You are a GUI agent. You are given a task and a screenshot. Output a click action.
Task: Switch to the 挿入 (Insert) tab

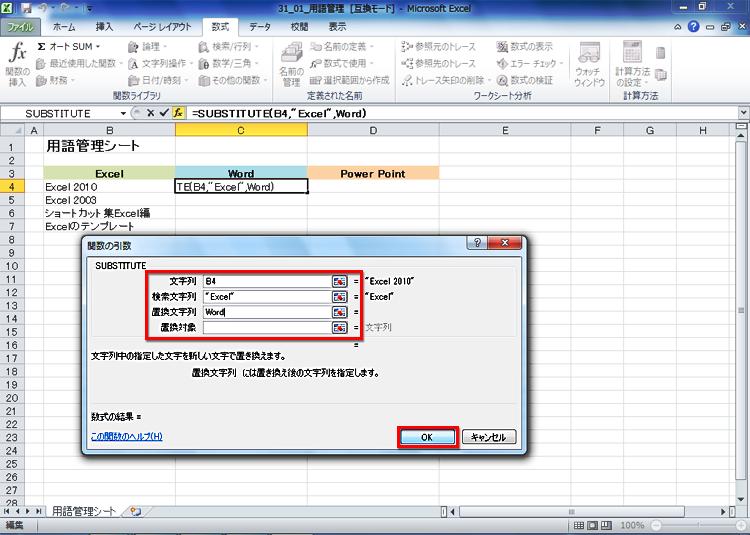[x=104, y=27]
